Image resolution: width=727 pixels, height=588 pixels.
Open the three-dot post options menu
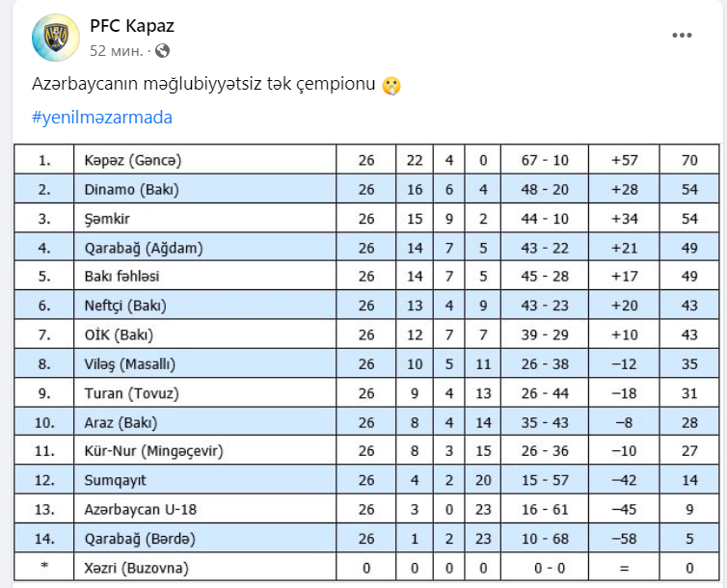tap(682, 36)
